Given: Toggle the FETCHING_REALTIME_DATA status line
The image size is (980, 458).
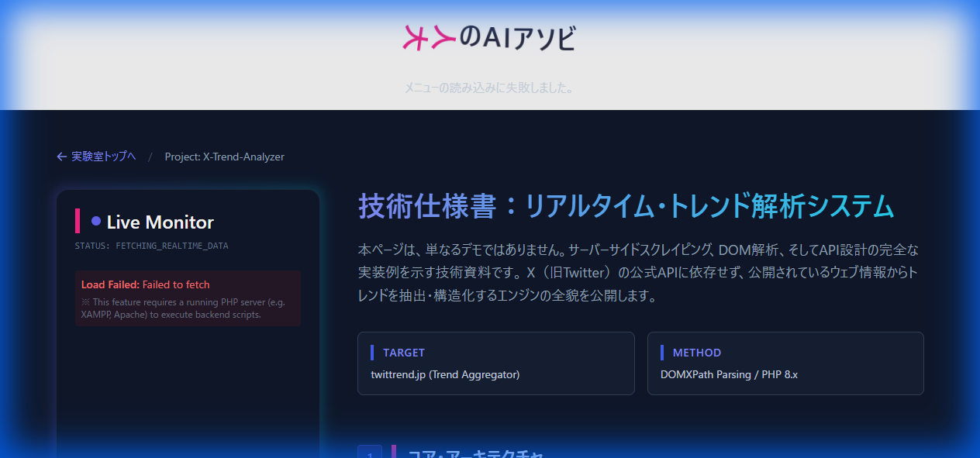Looking at the screenshot, I should point(153,245).
